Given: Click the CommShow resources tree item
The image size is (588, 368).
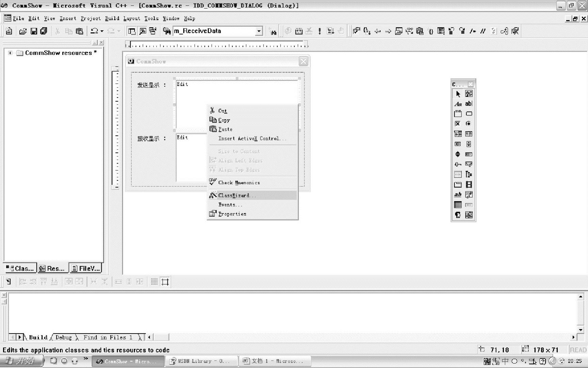Looking at the screenshot, I should pos(61,53).
